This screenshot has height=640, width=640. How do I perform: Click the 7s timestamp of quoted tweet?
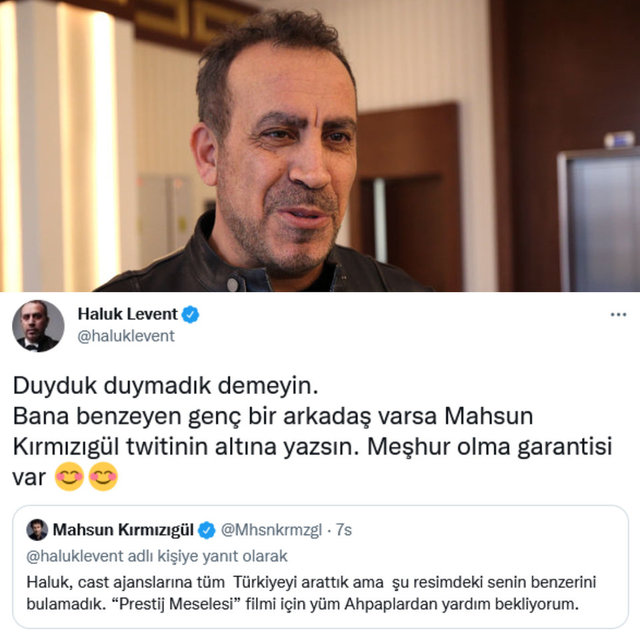coord(344,530)
